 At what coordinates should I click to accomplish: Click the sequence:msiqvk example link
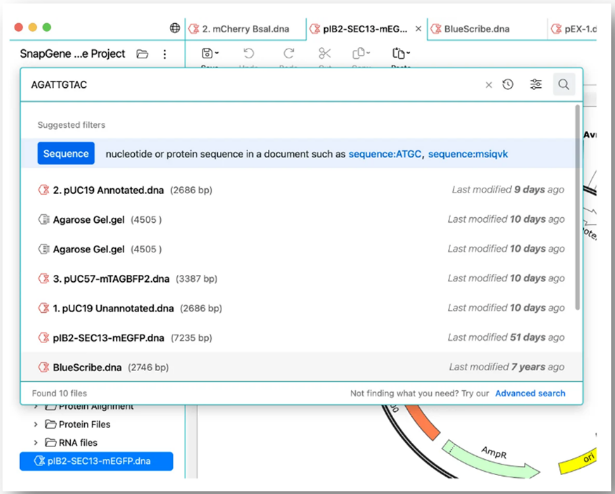click(468, 154)
